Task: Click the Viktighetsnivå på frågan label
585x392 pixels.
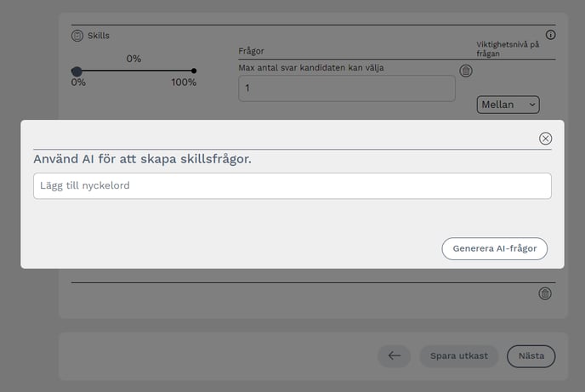Action: pos(508,48)
